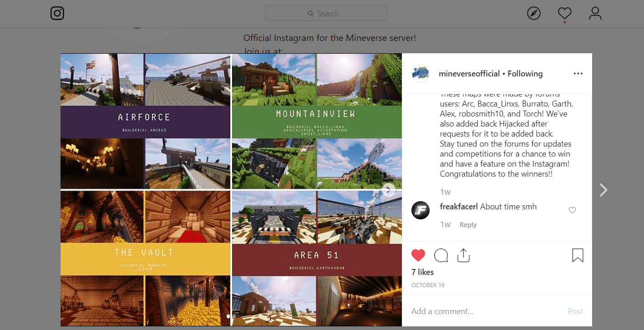
Task: Like freakfacerl's comment with small heart
Action: [572, 210]
